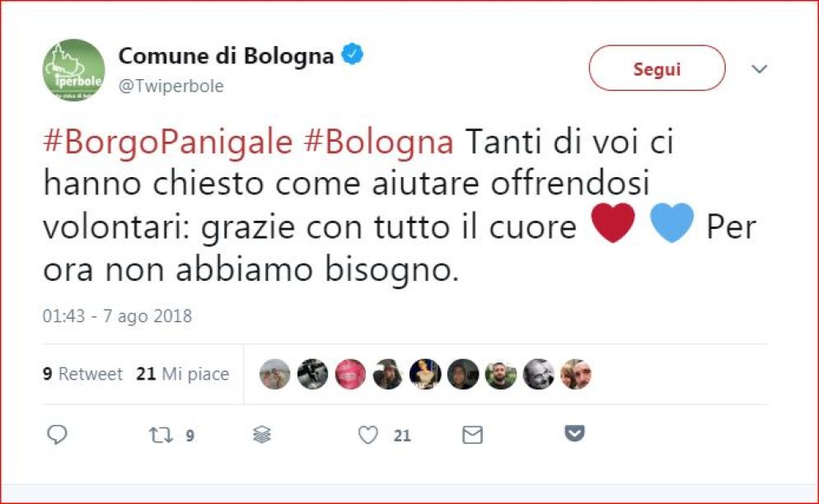Click the blue verified badge
The image size is (819, 504).
[x=353, y=56]
